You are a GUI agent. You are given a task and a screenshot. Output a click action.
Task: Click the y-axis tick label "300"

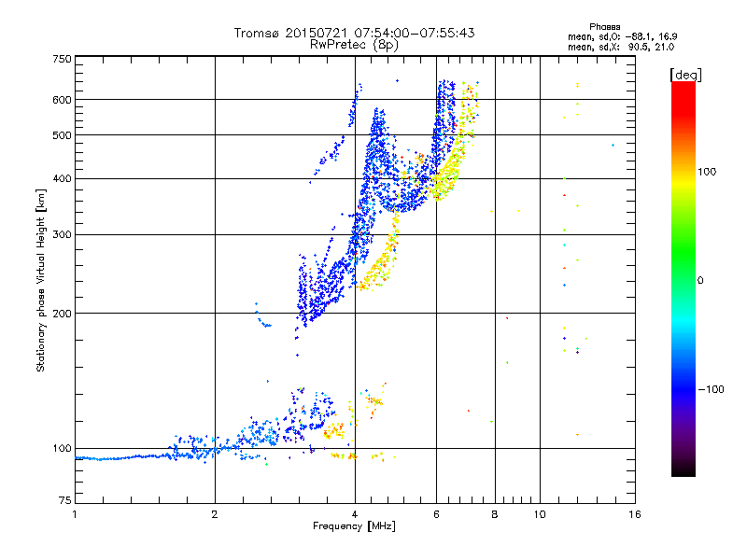[63, 235]
